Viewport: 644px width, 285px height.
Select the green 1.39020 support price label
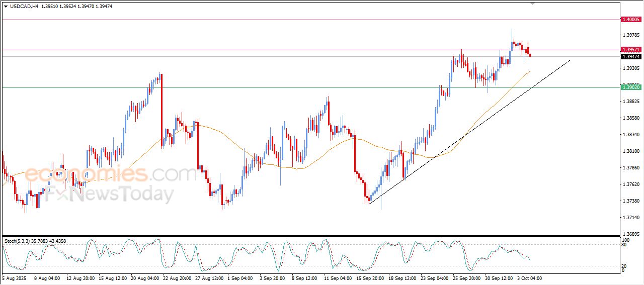pos(631,87)
